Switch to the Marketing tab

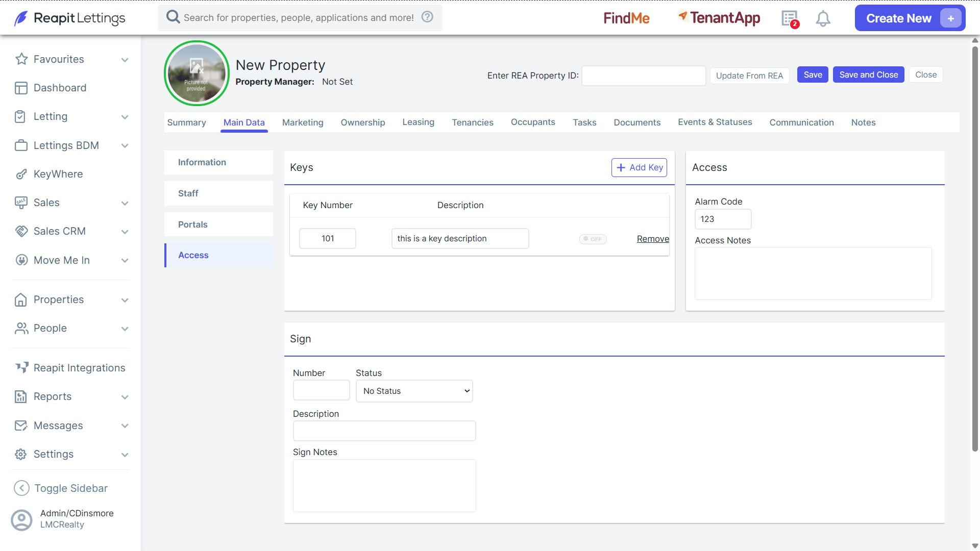[303, 122]
